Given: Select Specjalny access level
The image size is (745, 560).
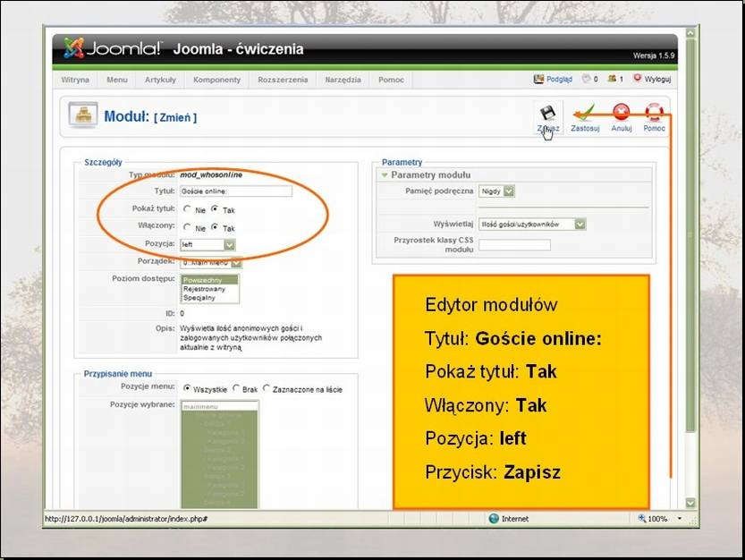Looking at the screenshot, I should coord(209,298).
